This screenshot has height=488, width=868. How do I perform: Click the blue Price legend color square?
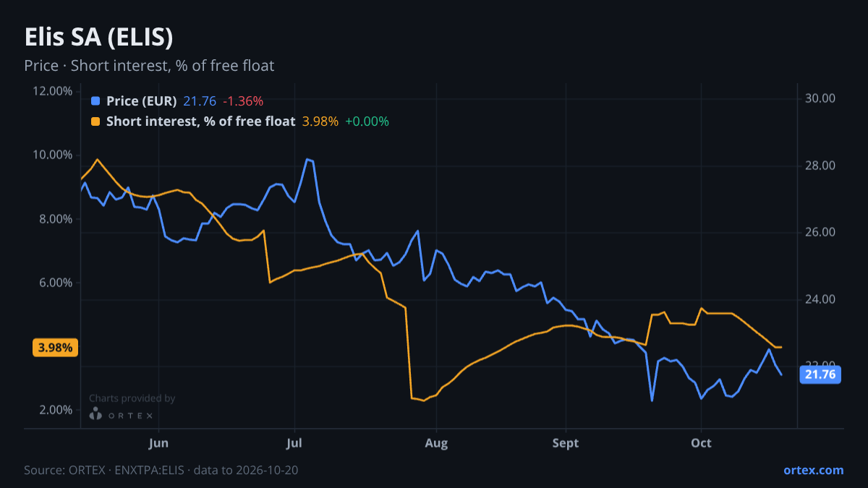click(x=95, y=101)
